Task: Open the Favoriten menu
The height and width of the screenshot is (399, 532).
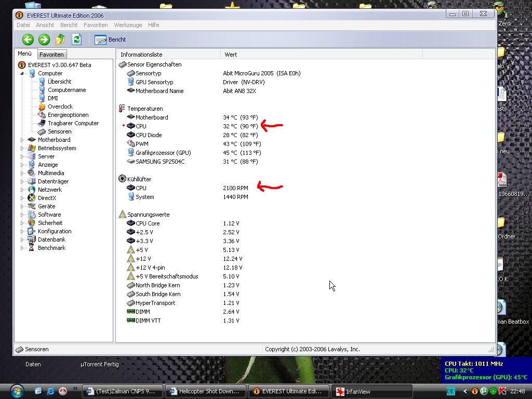Action: [x=96, y=25]
